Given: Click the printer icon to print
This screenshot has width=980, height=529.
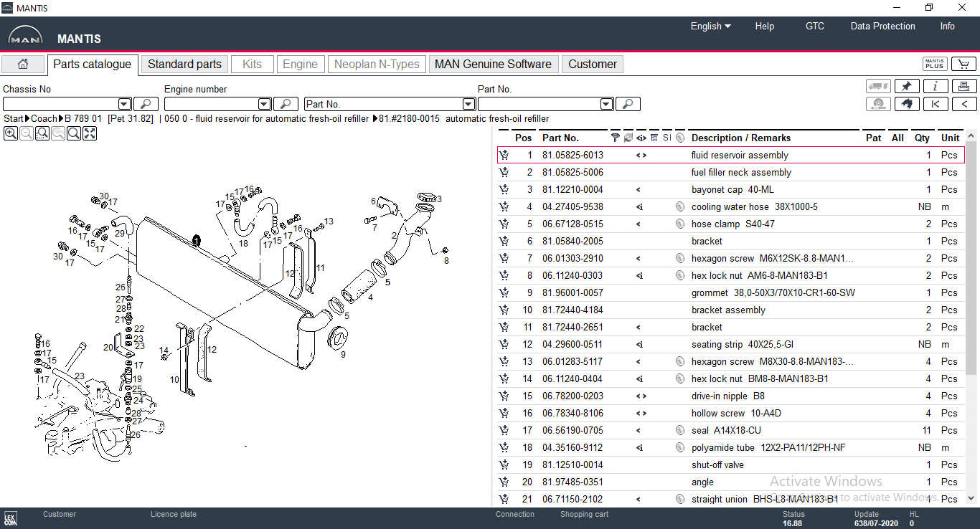Looking at the screenshot, I should [x=963, y=87].
